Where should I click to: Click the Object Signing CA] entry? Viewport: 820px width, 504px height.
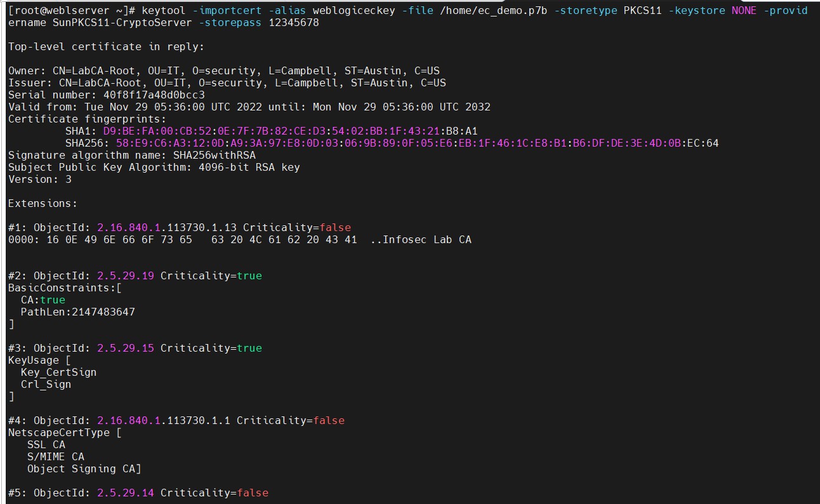tap(84, 469)
